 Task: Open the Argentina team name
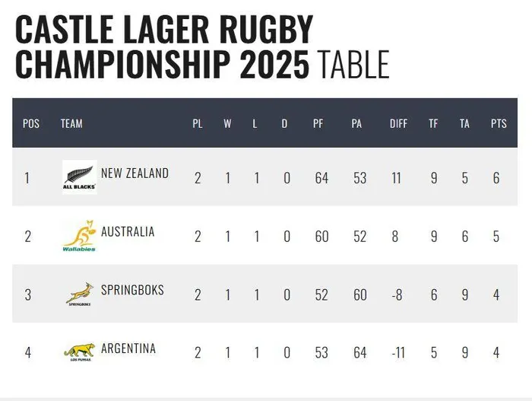tap(128, 348)
